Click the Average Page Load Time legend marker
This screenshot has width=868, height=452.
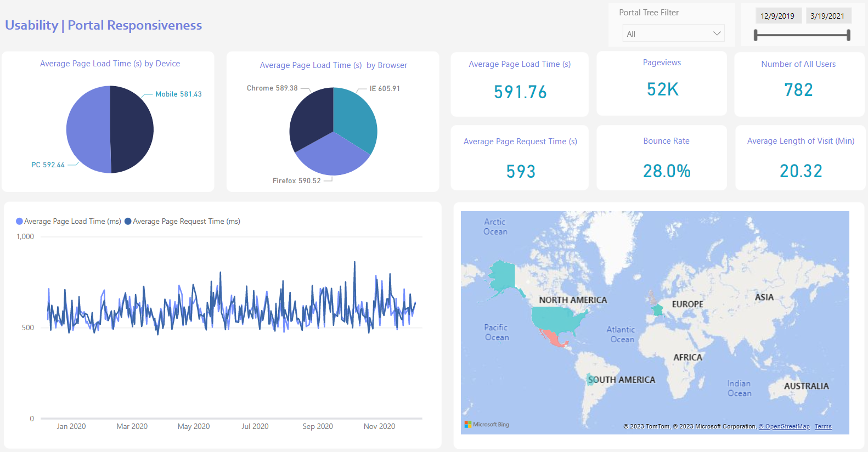(x=19, y=222)
